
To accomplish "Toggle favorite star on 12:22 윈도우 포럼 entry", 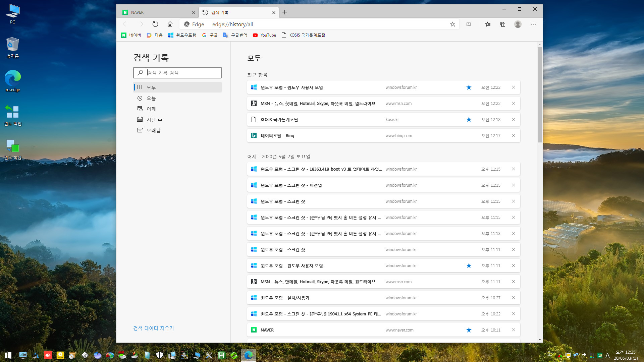I will pyautogui.click(x=469, y=87).
